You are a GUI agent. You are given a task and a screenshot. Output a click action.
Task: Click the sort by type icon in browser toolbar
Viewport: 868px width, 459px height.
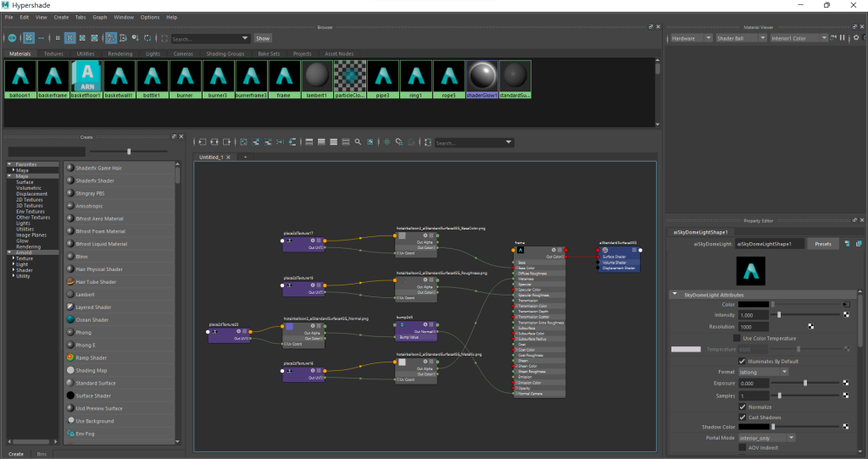point(124,38)
